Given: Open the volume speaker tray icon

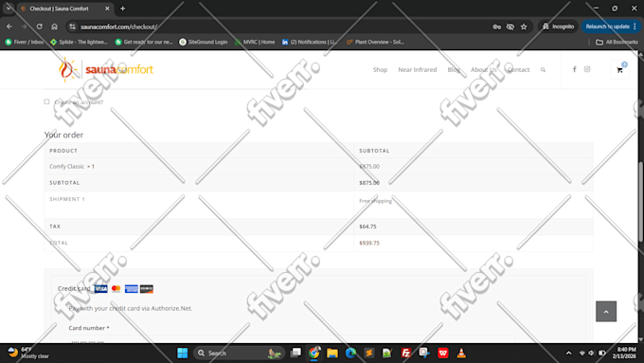Looking at the screenshot, I should 591,354.
